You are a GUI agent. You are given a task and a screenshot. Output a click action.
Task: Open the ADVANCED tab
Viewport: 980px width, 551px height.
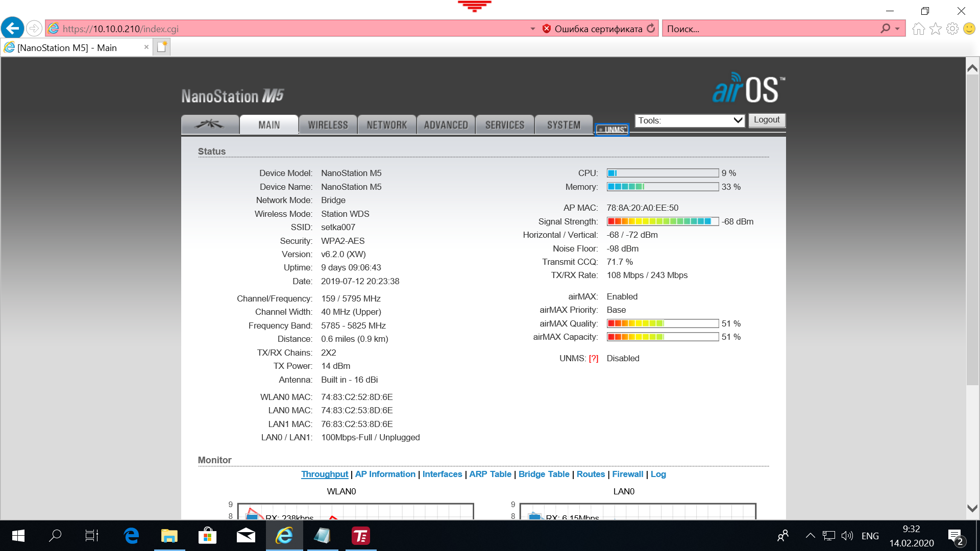tap(446, 124)
